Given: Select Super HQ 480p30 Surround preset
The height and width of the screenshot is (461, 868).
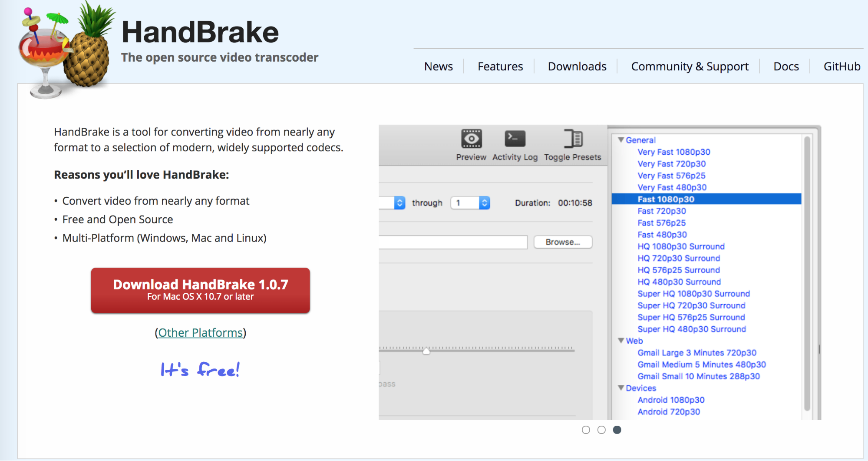Looking at the screenshot, I should 692,329.
